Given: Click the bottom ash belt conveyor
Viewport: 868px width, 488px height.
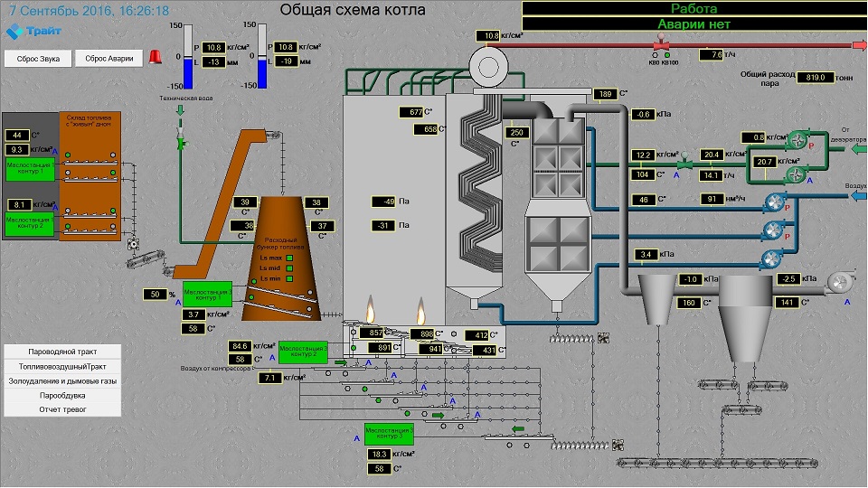Looking at the screenshot, I should [x=717, y=463].
